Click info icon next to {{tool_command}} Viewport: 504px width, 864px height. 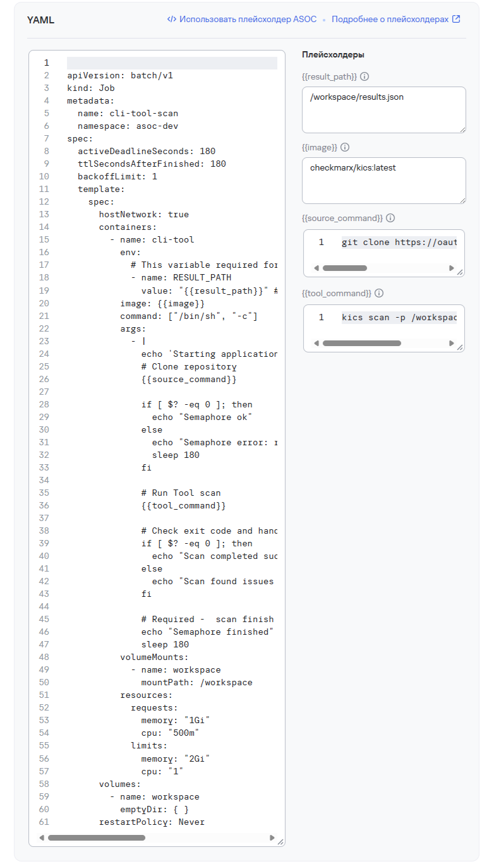tap(379, 293)
